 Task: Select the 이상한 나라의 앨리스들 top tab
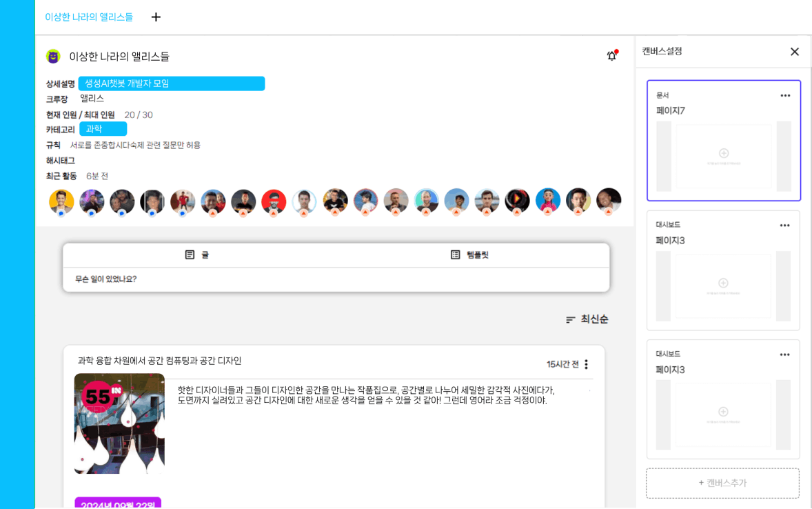89,17
